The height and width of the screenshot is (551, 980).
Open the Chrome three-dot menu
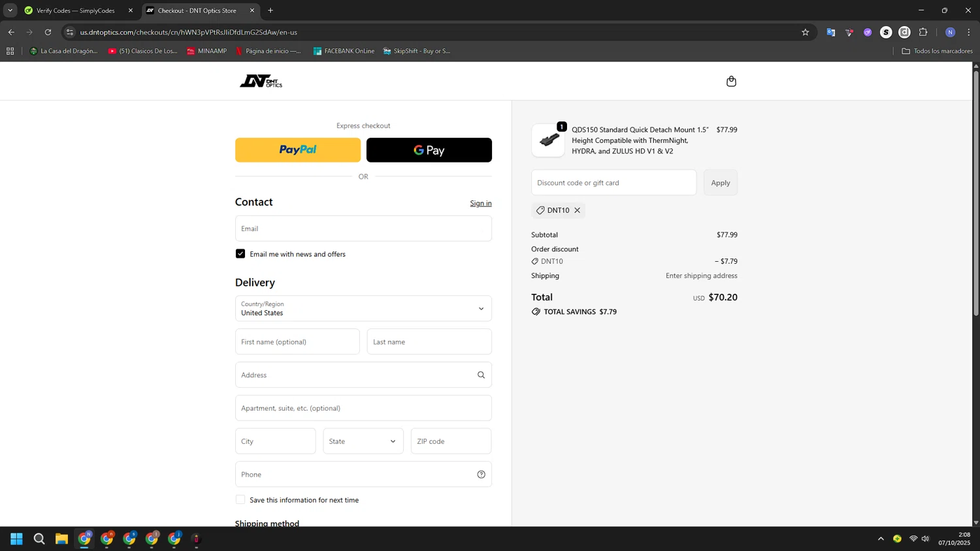pos(968,32)
